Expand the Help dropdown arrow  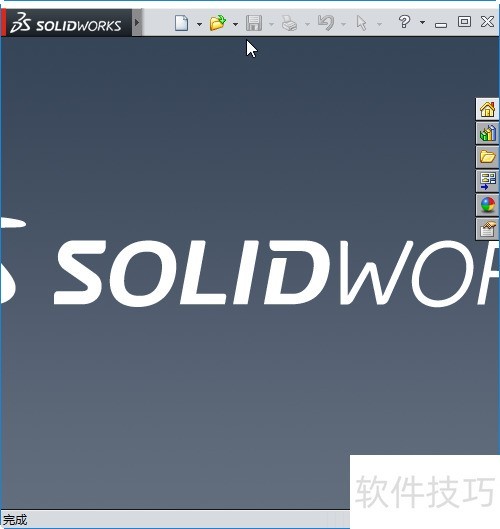pyautogui.click(x=422, y=23)
